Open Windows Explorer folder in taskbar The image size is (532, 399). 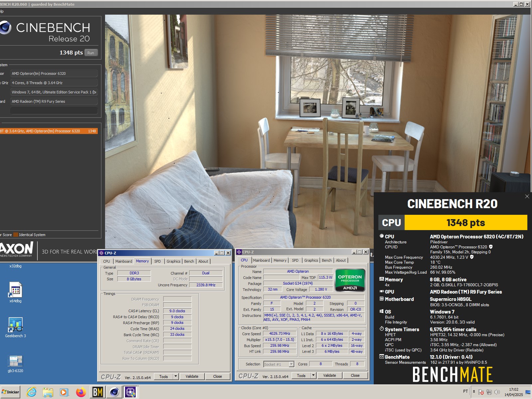pos(48,392)
